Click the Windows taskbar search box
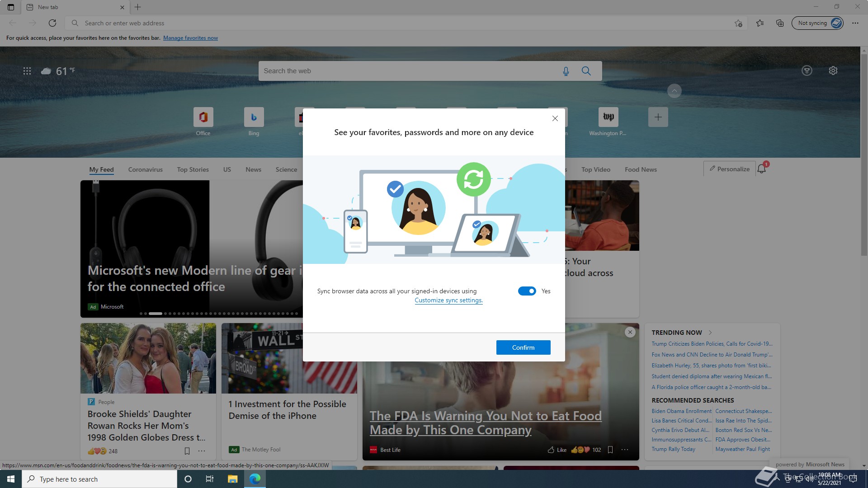 pos(99,479)
